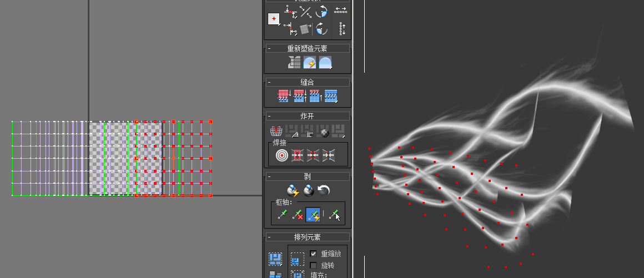Click the Align to Edge grid icon
Screen dimensions: 644x278
click(305, 29)
